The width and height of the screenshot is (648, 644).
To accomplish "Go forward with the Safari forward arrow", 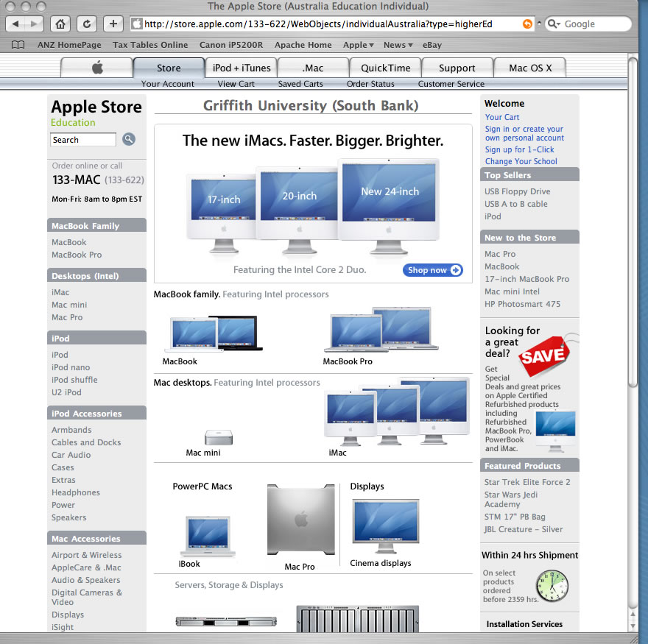I will (x=35, y=24).
